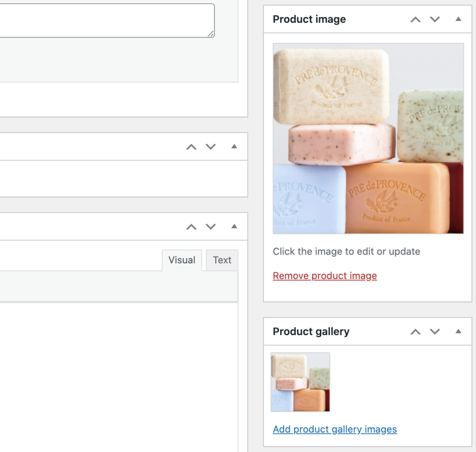The image size is (476, 452).
Task: Move Product gallery panel down
Action: pyautogui.click(x=435, y=332)
